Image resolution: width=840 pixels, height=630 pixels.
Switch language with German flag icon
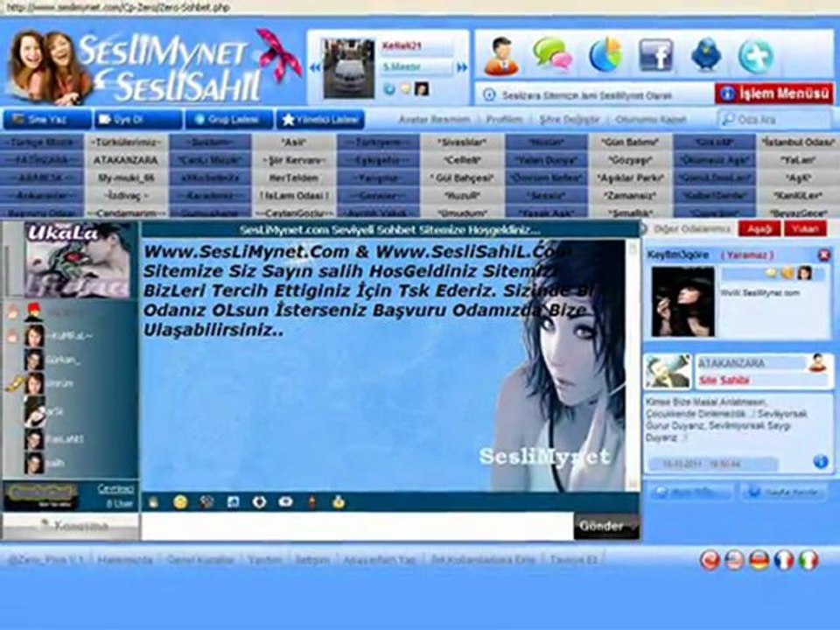click(759, 560)
